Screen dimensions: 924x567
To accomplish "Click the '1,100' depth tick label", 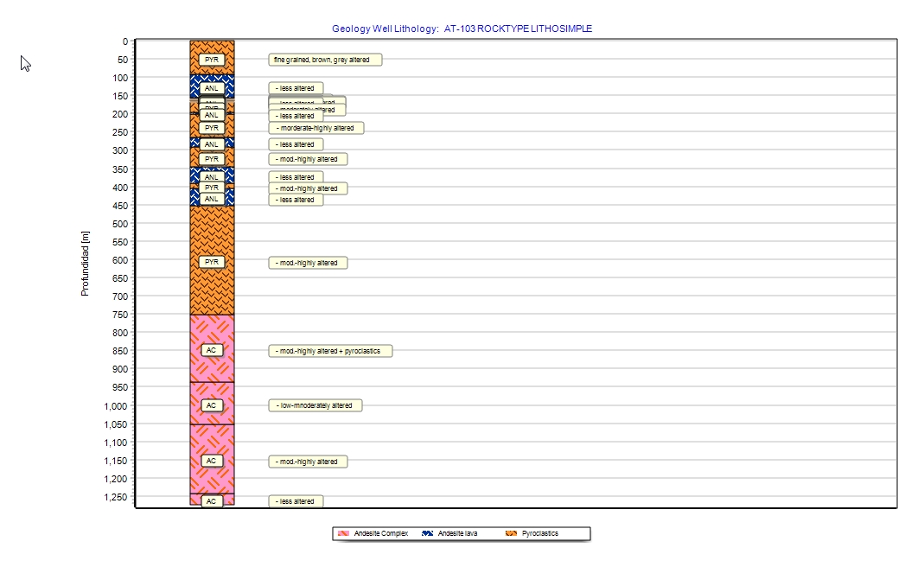I will (x=116, y=443).
